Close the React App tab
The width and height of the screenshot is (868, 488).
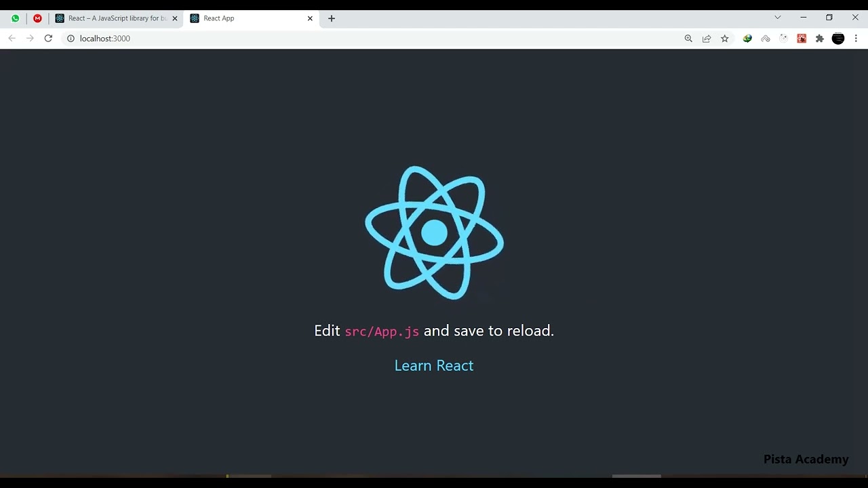coord(310,18)
